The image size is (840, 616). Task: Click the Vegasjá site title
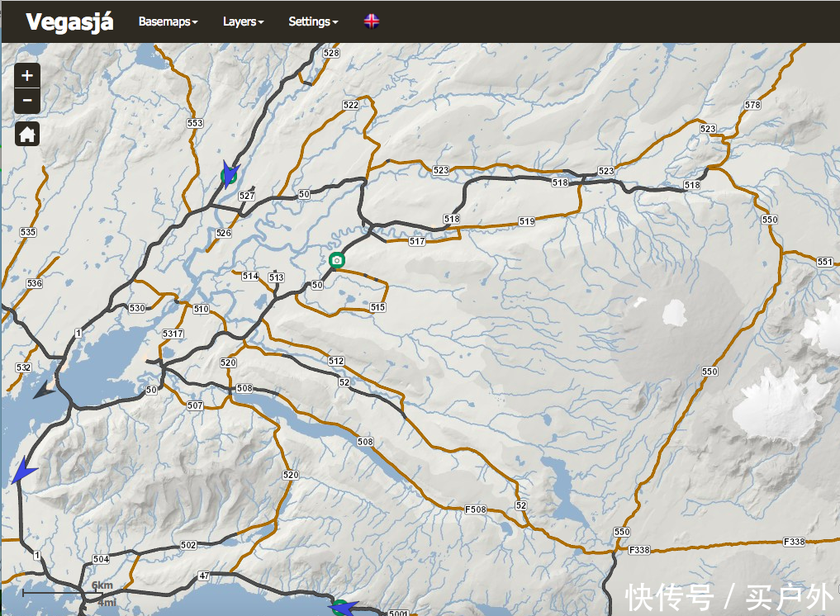tap(69, 21)
